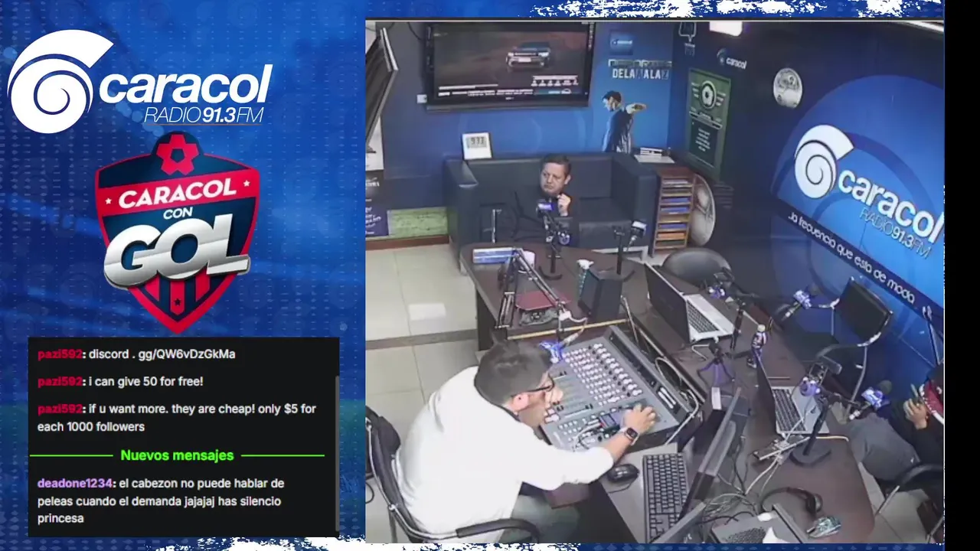
Task: Select the username beside the discord link message
Action: point(60,354)
